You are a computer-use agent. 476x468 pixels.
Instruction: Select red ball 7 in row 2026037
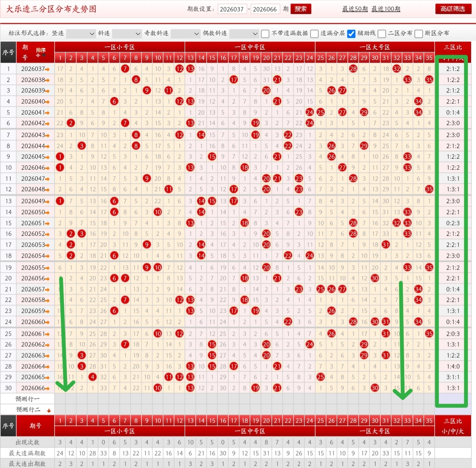coord(125,69)
